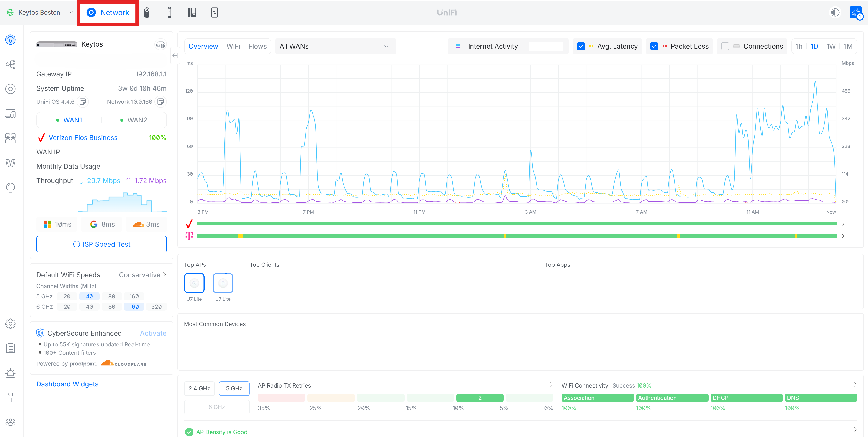Open the UniFi Devices sidebar icon

tap(10, 89)
